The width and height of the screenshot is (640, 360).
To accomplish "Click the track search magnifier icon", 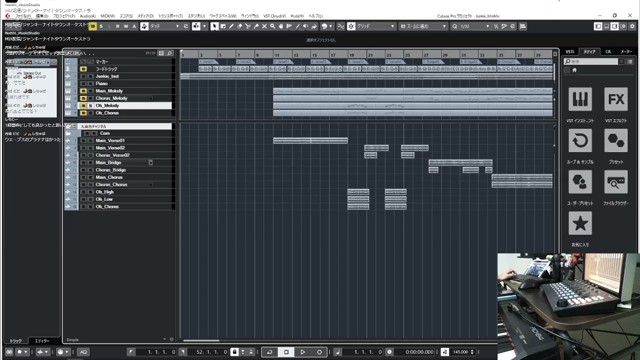I will 169,53.
